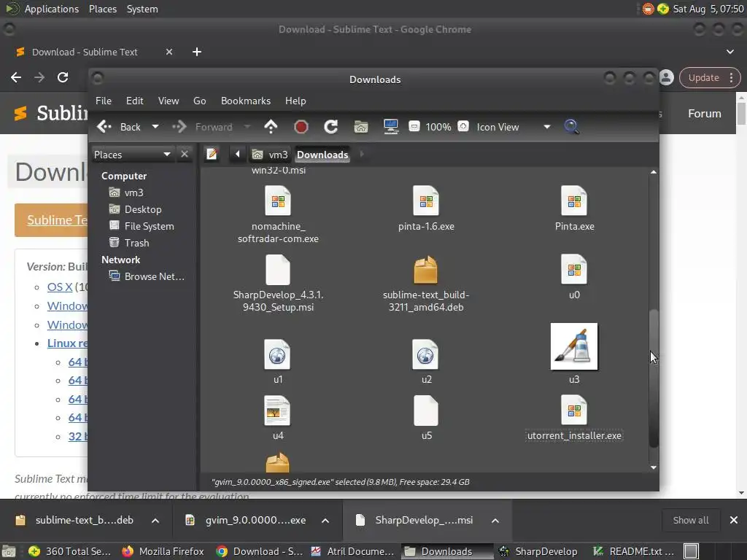Open Bookmarks menu
This screenshot has height=560, width=747.
pyautogui.click(x=245, y=101)
